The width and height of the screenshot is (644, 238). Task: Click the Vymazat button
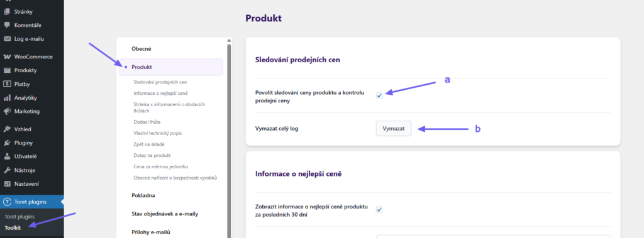point(394,129)
